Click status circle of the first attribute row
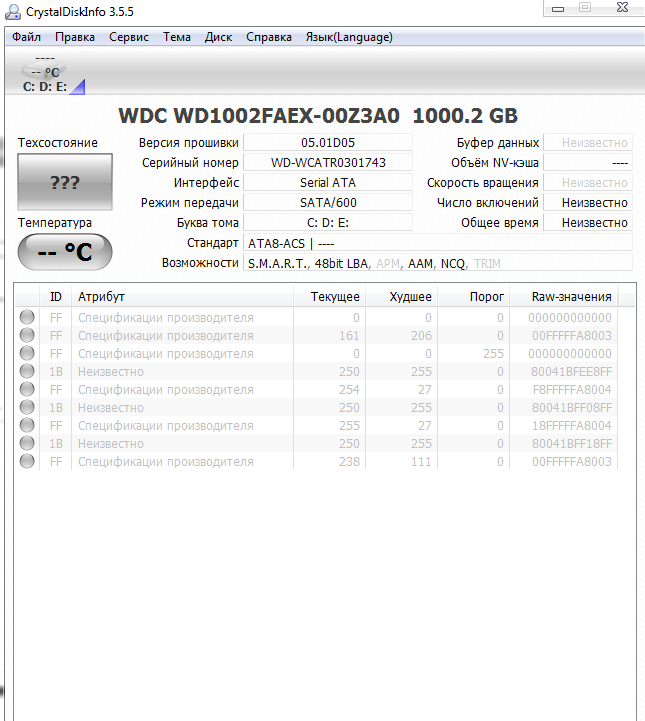645x721 pixels. (27, 318)
